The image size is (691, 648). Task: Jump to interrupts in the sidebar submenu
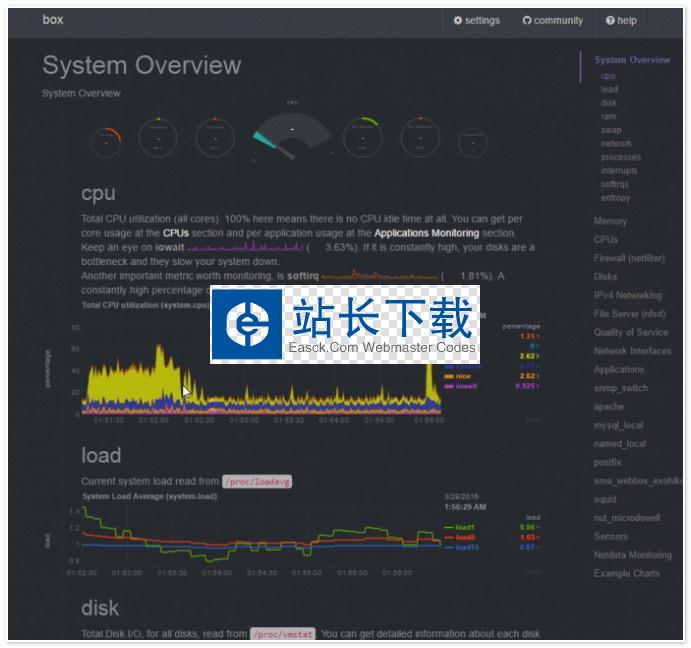619,171
